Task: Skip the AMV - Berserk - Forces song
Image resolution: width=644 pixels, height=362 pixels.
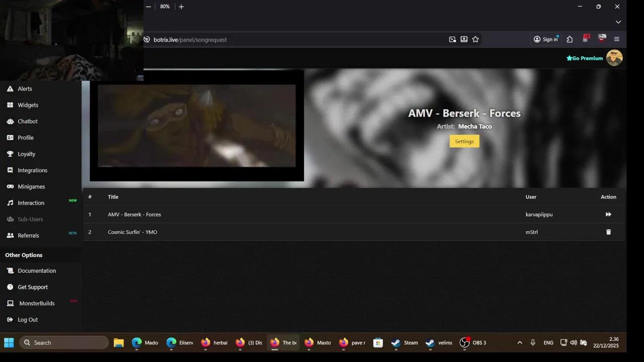Action: pyautogui.click(x=608, y=214)
